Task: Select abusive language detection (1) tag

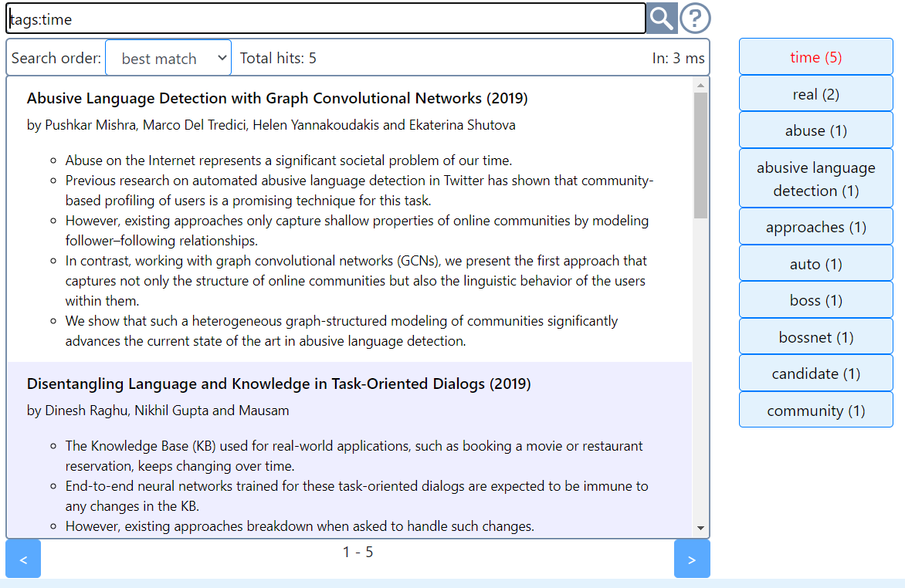Action: click(815, 178)
